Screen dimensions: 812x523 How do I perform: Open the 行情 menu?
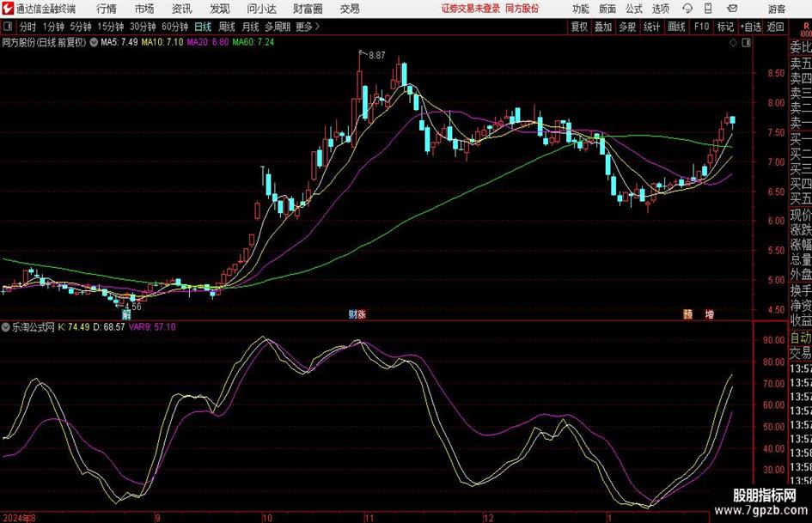tap(107, 9)
